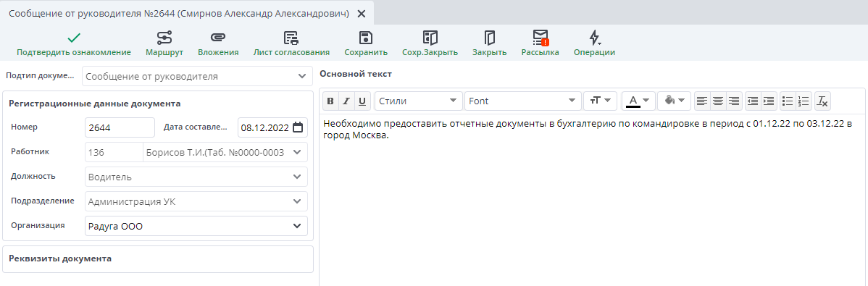Decrease paragraph indent
Image resolution: width=868 pixels, height=286 pixels.
click(753, 101)
